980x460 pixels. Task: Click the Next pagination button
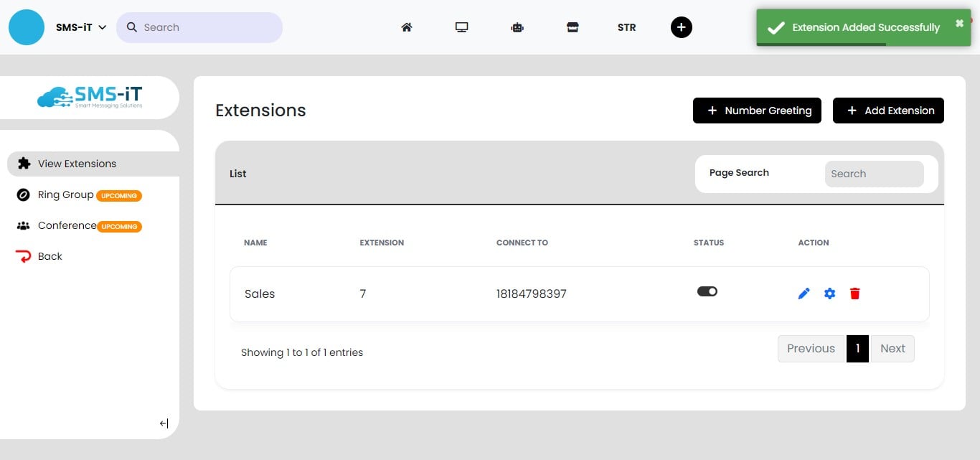[892, 349]
